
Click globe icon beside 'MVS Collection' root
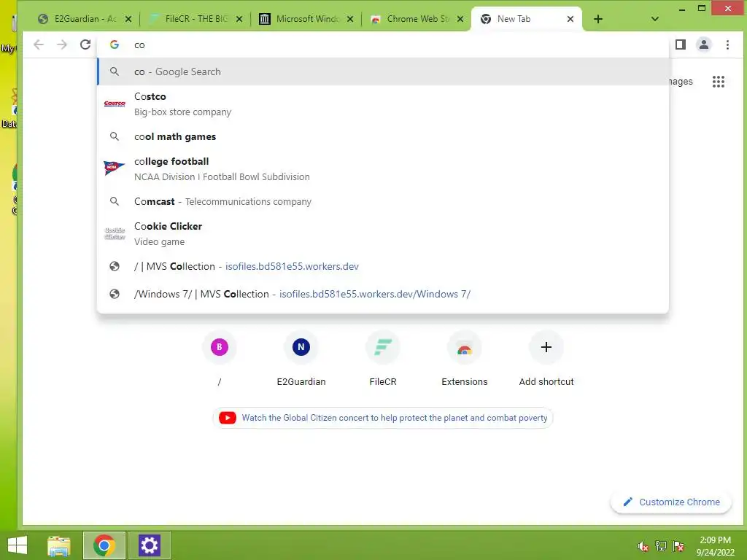click(x=115, y=267)
